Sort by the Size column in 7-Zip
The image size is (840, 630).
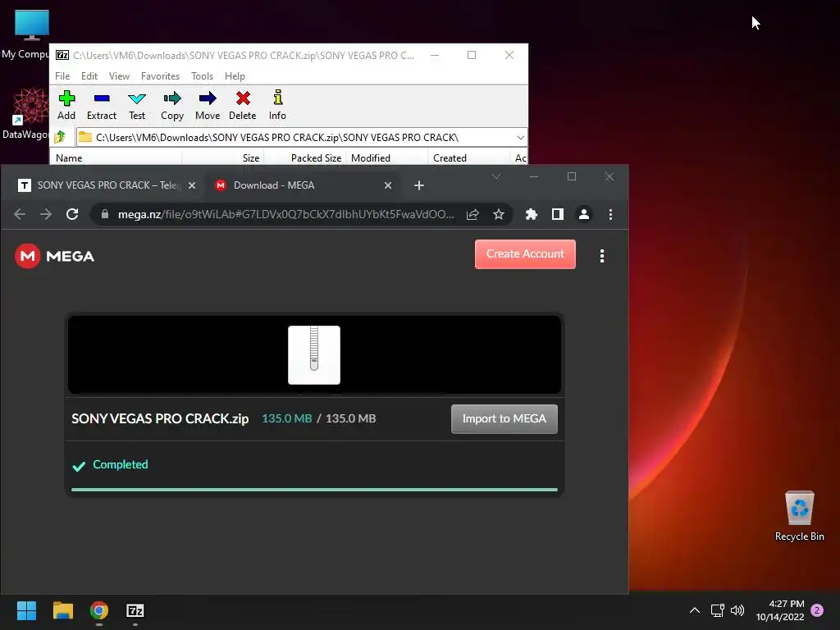223,158
